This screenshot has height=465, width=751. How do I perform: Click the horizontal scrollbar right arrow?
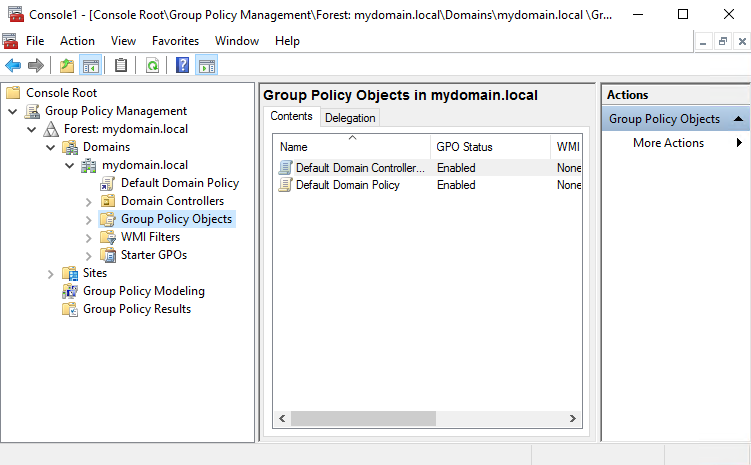[x=574, y=418]
